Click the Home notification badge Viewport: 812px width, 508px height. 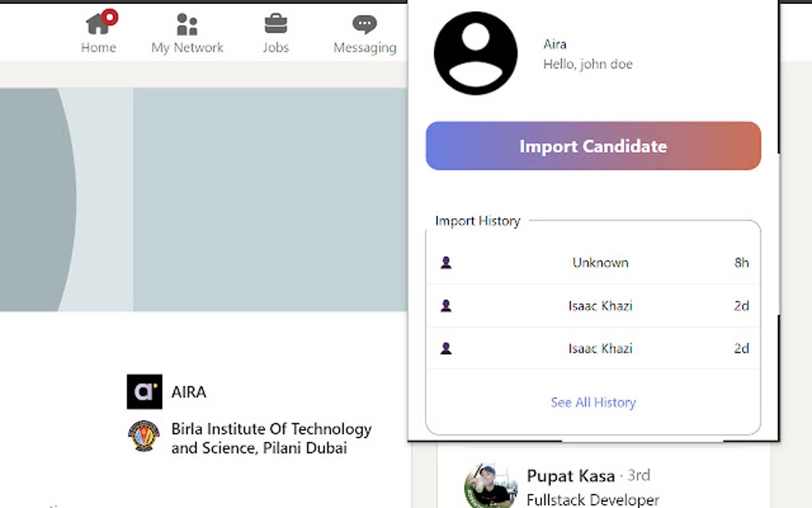[110, 17]
